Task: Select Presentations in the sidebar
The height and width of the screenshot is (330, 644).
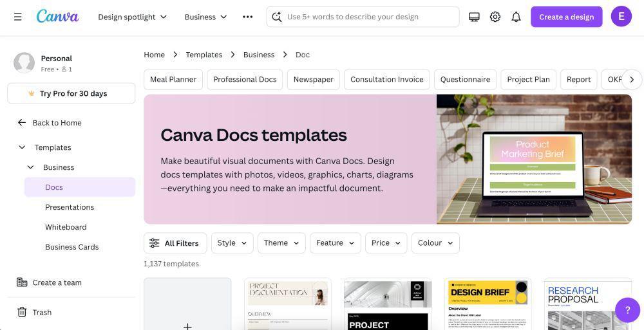Action: pos(70,207)
